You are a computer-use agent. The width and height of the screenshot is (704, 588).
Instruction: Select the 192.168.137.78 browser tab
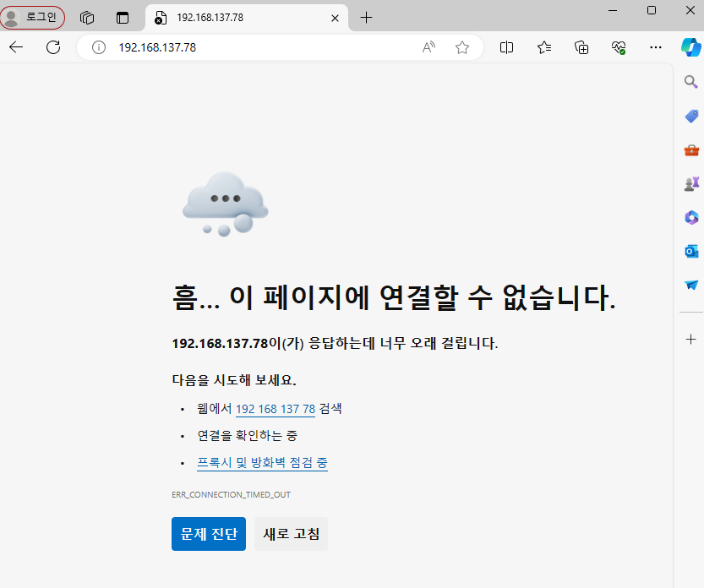pyautogui.click(x=247, y=18)
